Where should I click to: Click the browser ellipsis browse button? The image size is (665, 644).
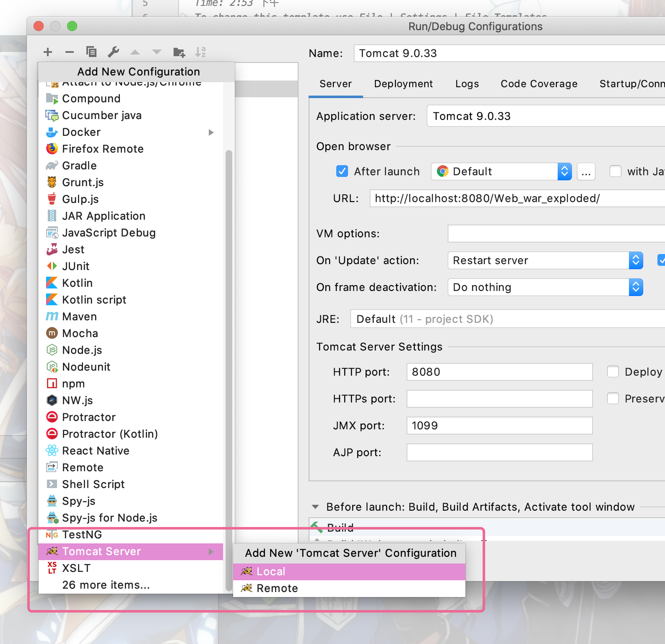[x=586, y=171]
